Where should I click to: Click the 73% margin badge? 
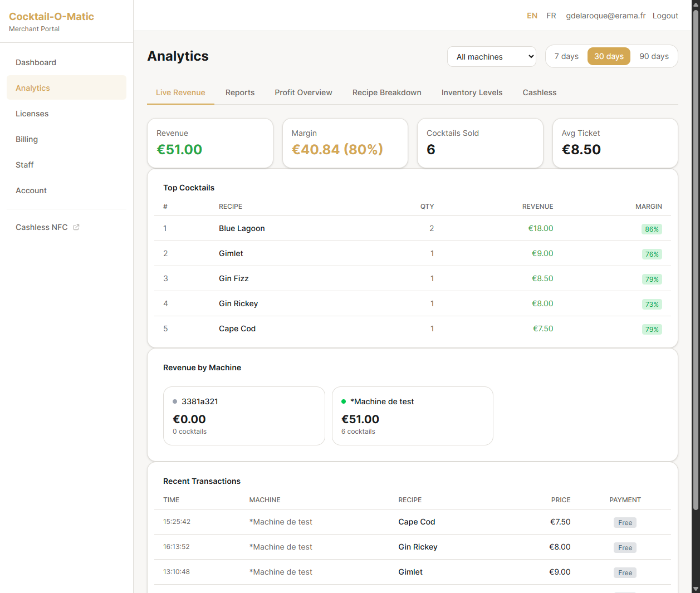(x=652, y=304)
